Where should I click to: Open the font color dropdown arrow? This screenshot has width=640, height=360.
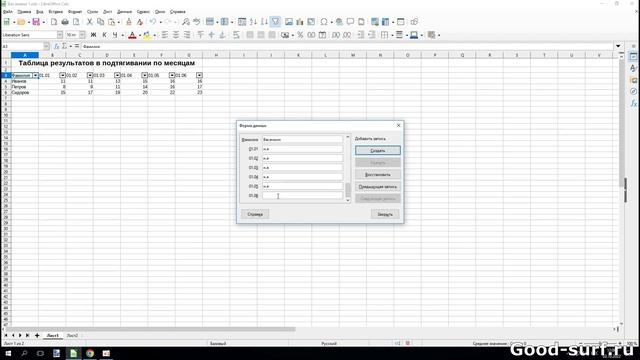[x=140, y=35]
